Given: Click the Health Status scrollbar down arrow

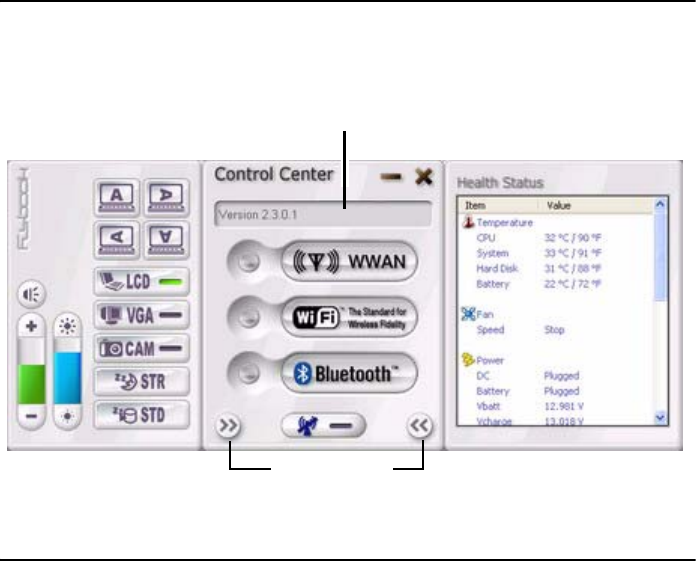Looking at the screenshot, I should click(x=660, y=417).
